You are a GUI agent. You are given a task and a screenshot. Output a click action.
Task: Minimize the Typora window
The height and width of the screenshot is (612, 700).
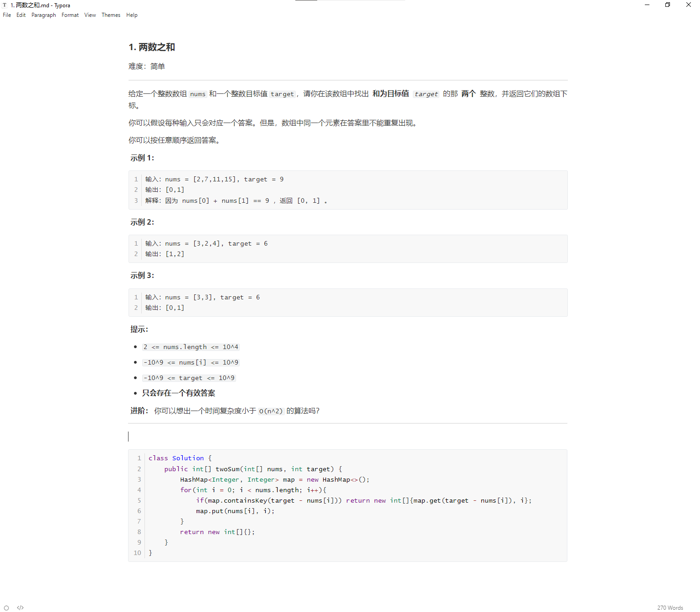[x=647, y=5]
